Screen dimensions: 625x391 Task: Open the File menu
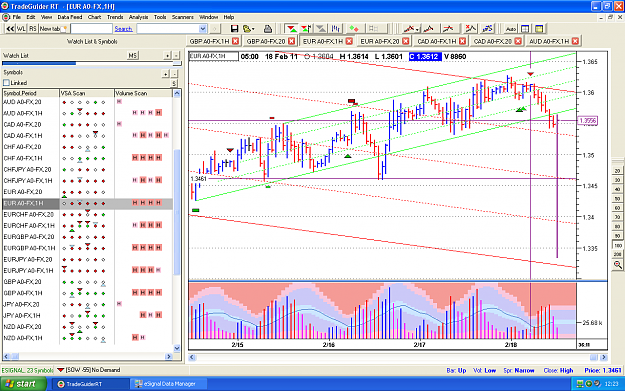[x=16, y=17]
